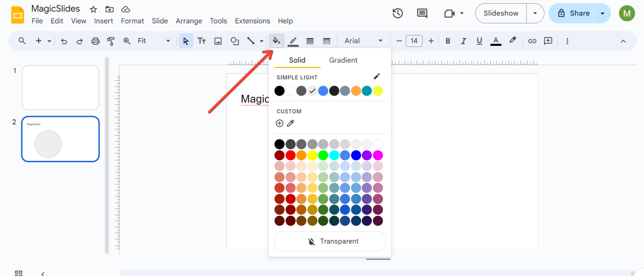The width and height of the screenshot is (644, 276).
Task: Switch to the Gradient tab
Action: coord(343,60)
